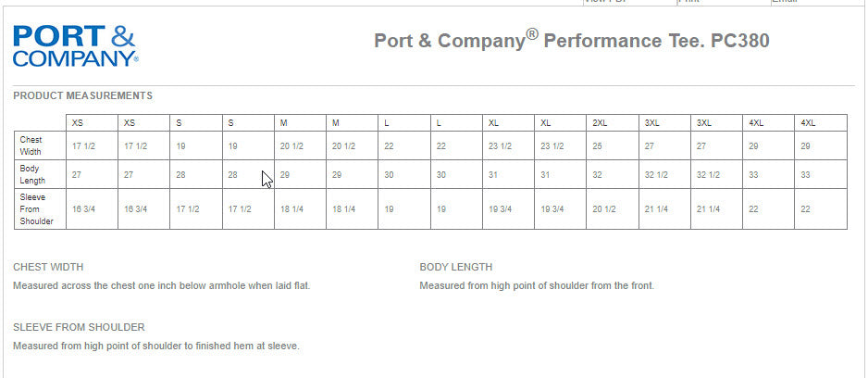Click the Chest Width definition heading
Viewport: 868px width, 378px height.
(50, 267)
